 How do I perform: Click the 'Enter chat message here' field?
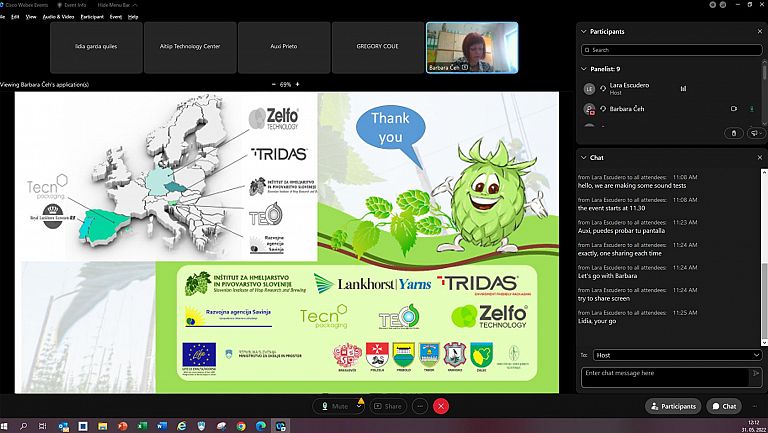point(665,377)
